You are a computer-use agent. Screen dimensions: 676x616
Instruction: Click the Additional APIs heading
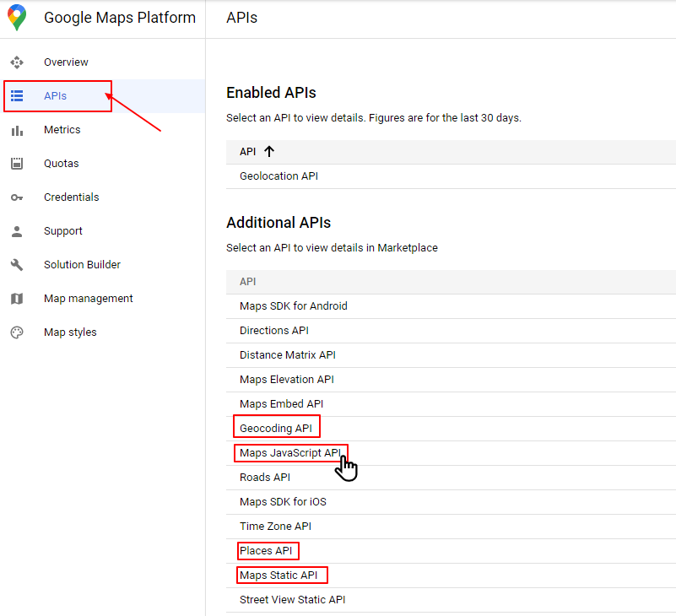click(279, 223)
